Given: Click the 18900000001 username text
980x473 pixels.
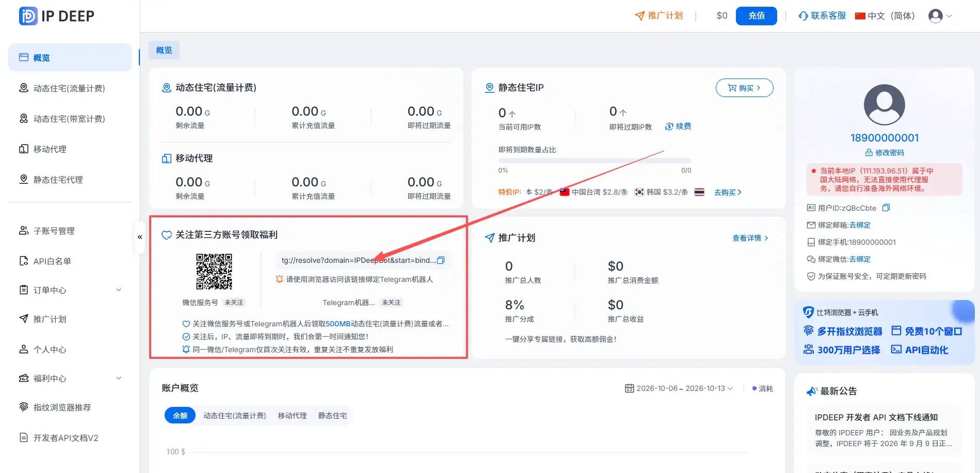Looking at the screenshot, I should (x=885, y=138).
